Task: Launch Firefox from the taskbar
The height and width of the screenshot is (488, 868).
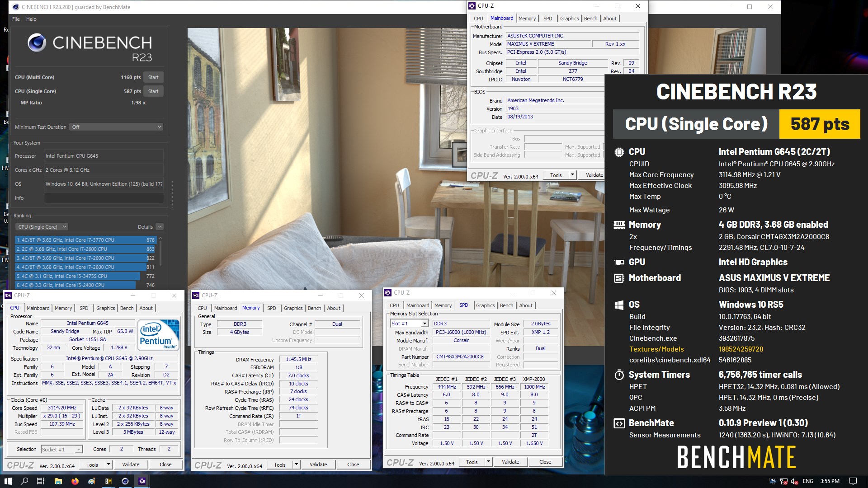Action: 75,481
